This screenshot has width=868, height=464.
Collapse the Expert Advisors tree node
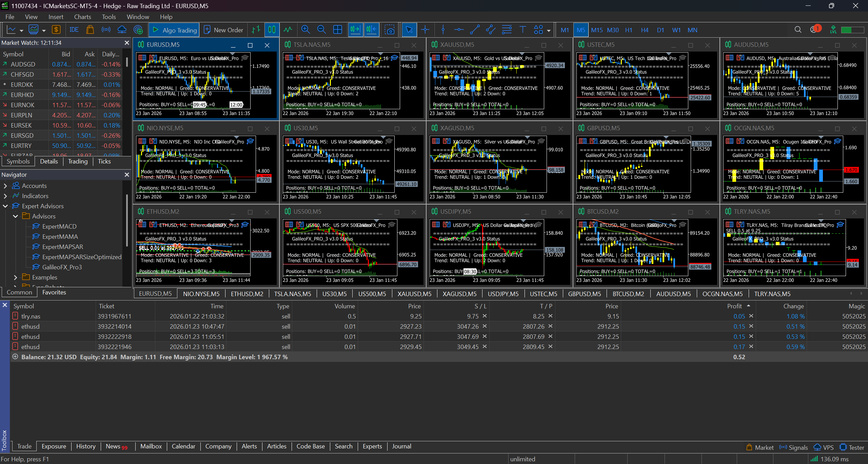(5, 206)
